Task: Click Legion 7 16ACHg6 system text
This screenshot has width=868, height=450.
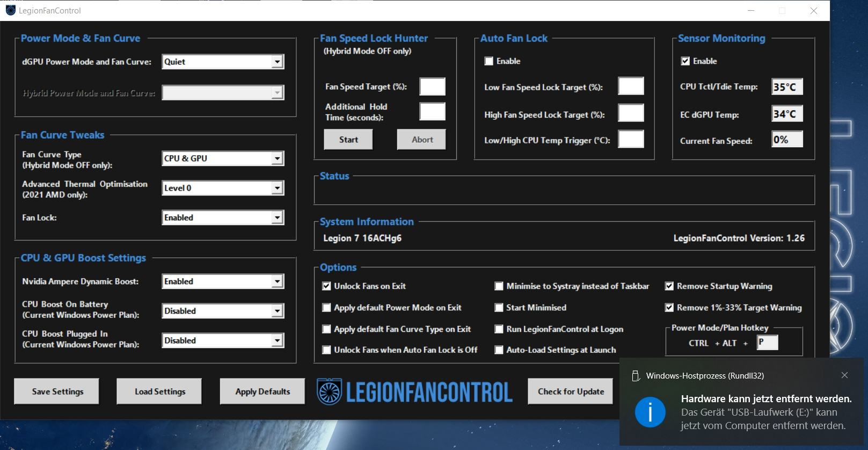Action: click(x=362, y=238)
